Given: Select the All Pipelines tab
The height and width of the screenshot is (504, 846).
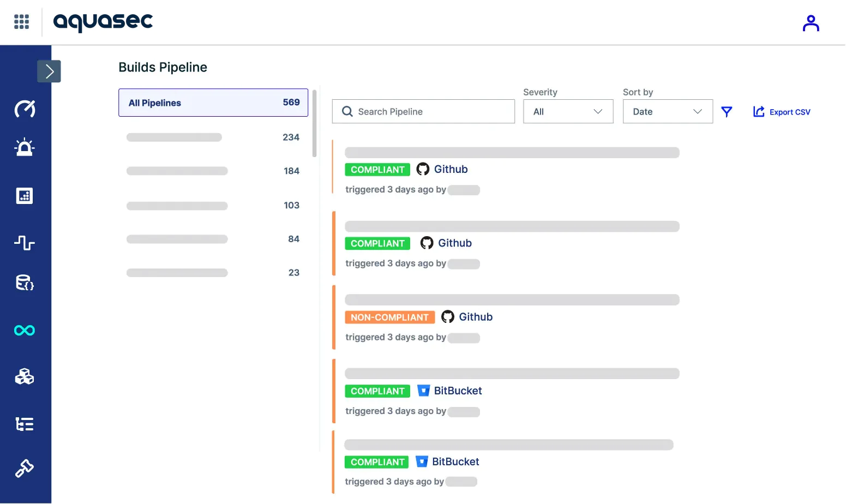Looking at the screenshot, I should (213, 103).
